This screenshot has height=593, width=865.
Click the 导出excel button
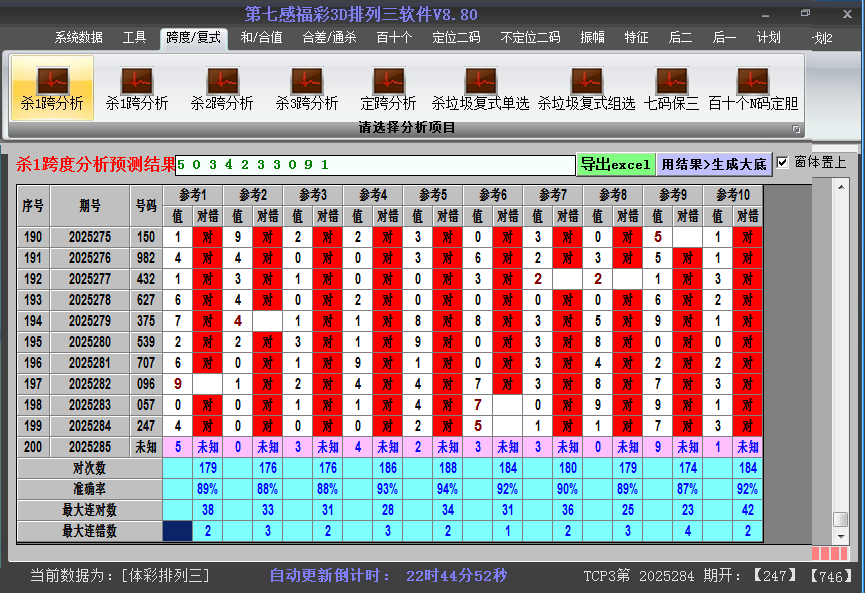pyautogui.click(x=615, y=164)
